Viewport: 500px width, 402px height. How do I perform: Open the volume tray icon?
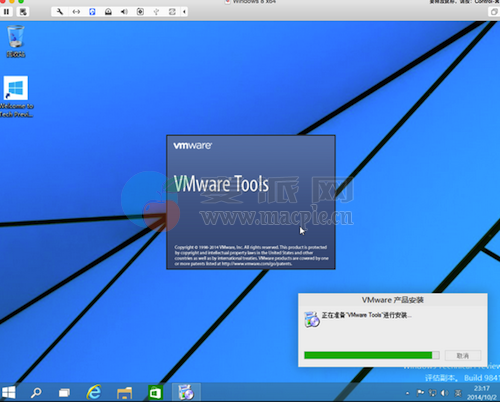click(445, 393)
